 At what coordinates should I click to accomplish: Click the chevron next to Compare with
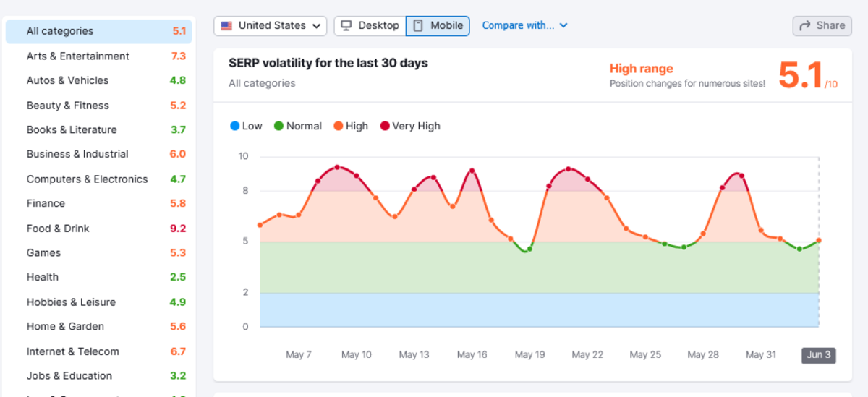(x=563, y=25)
